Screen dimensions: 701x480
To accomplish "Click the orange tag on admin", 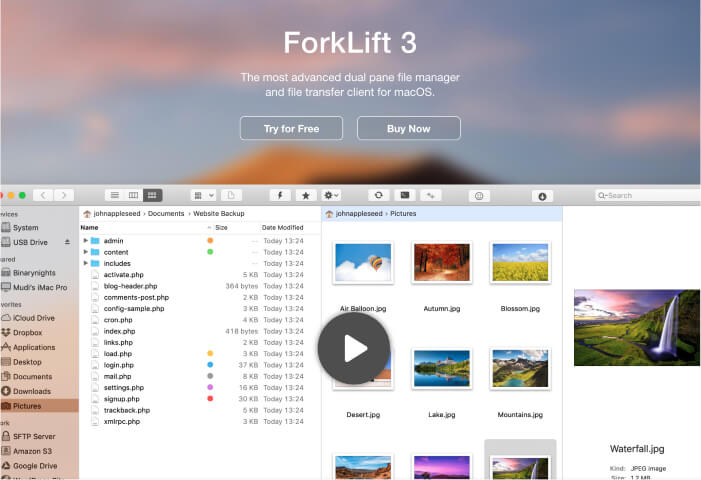I will pyautogui.click(x=210, y=240).
